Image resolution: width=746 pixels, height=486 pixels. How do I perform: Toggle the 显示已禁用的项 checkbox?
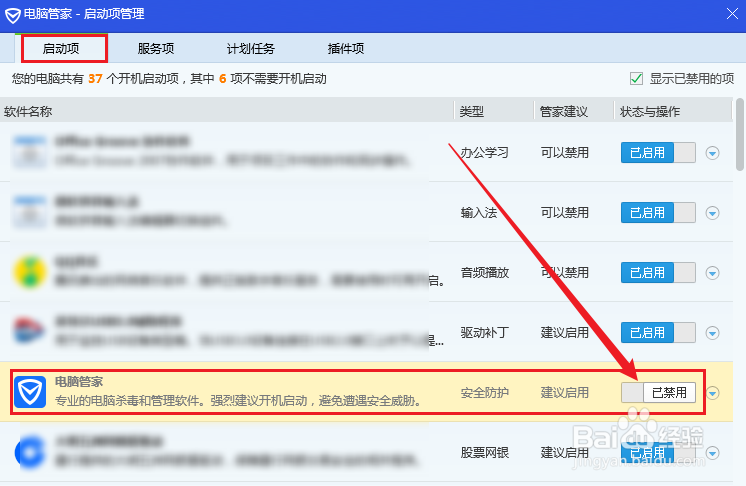pos(636,78)
